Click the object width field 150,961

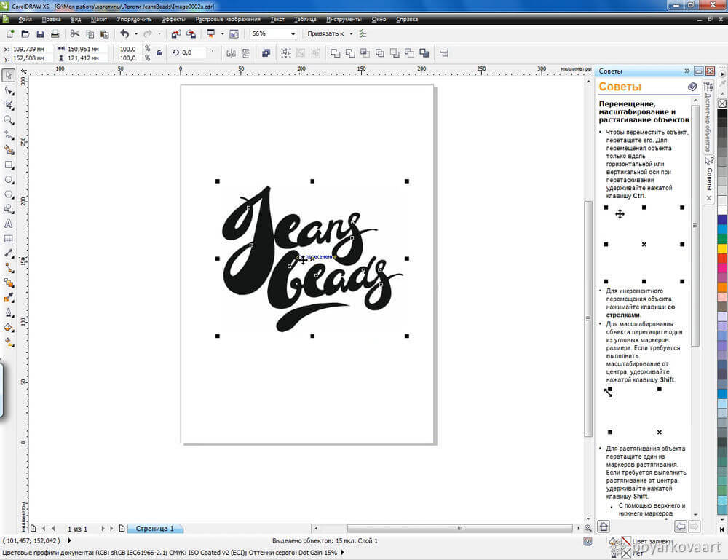coord(87,49)
